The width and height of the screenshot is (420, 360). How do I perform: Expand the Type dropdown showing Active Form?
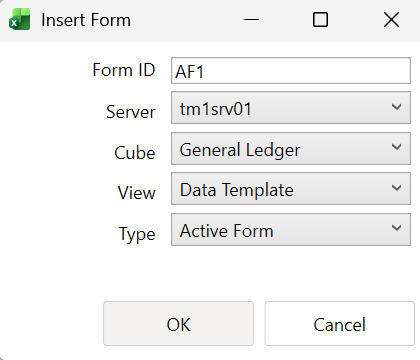point(291,230)
